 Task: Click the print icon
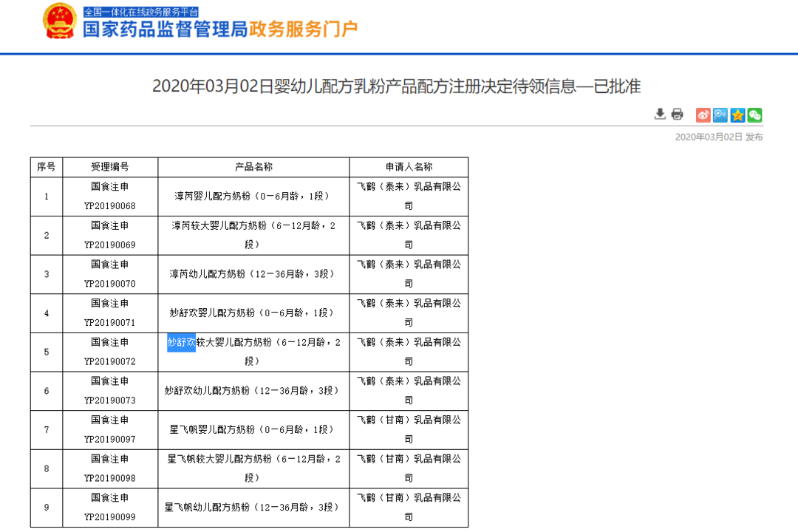click(x=677, y=114)
